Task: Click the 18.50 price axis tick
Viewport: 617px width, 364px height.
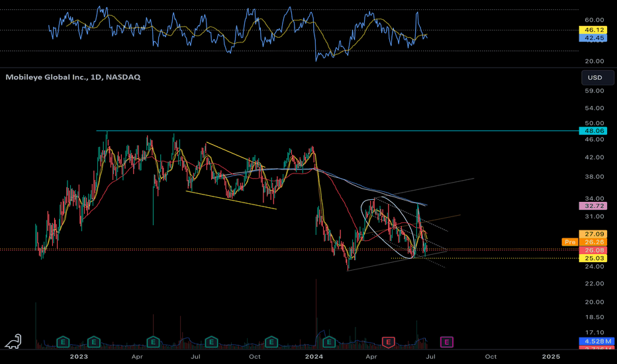Action: tap(594, 317)
